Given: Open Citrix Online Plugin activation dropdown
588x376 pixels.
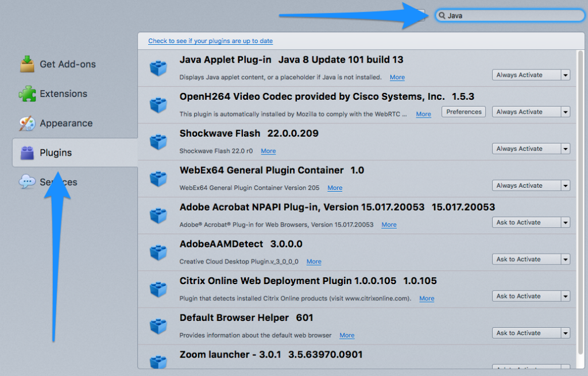Looking at the screenshot, I should [531, 296].
